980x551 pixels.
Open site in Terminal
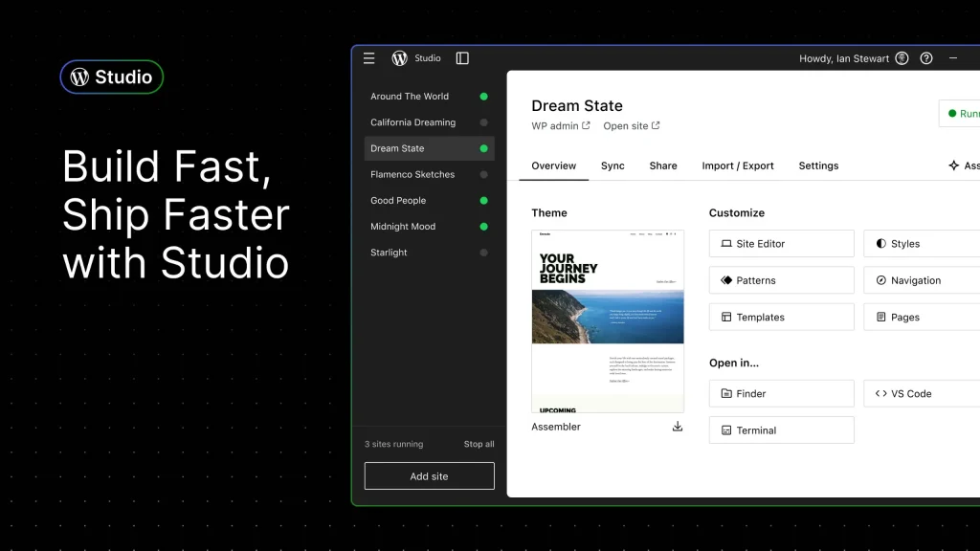[781, 430]
